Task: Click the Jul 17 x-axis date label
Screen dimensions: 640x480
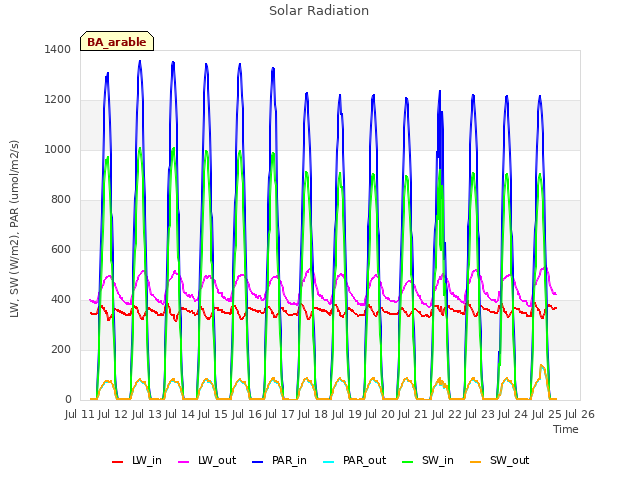Action: 280,415
